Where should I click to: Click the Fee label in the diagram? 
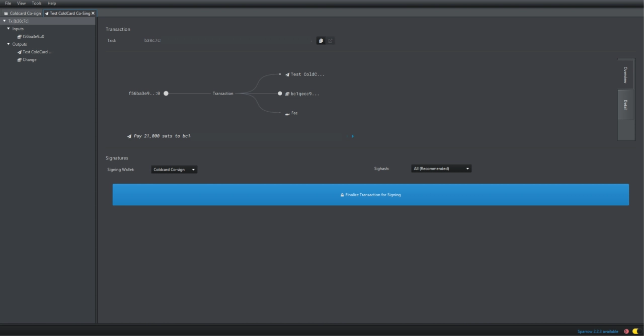coord(294,113)
